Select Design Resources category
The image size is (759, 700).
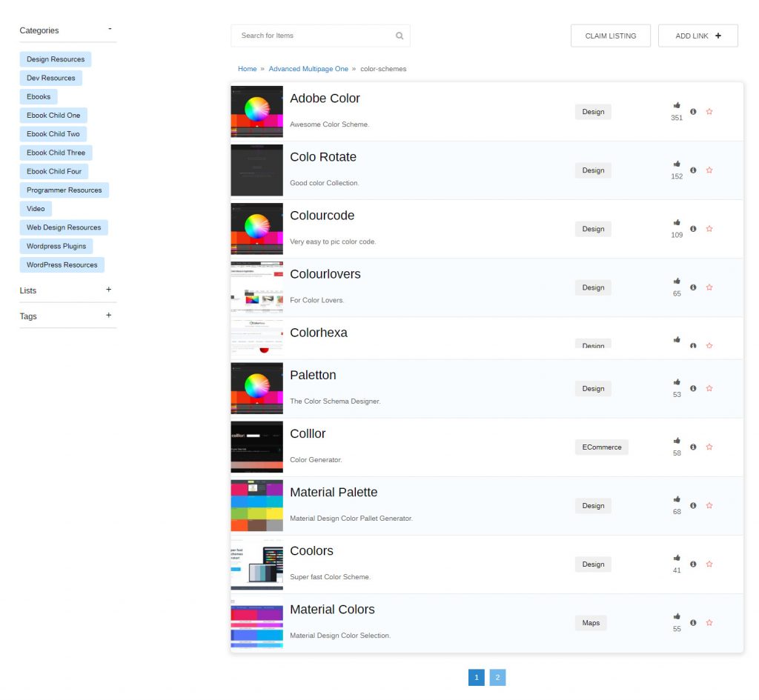tap(56, 59)
